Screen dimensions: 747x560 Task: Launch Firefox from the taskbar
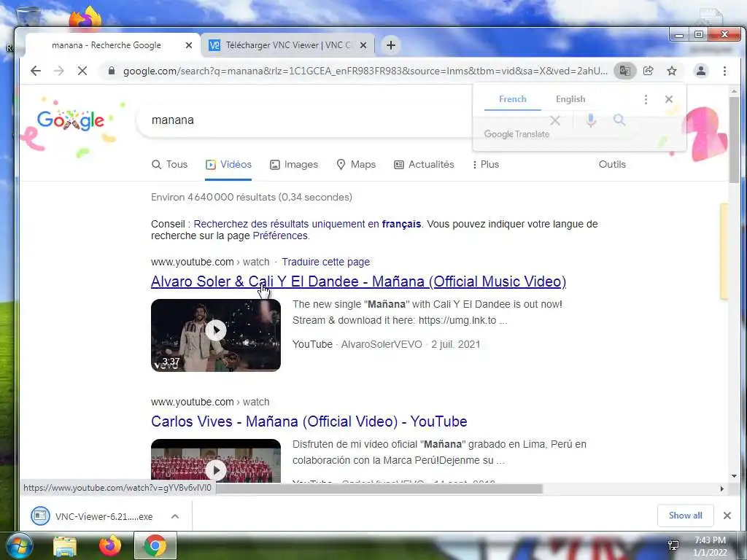click(x=110, y=546)
